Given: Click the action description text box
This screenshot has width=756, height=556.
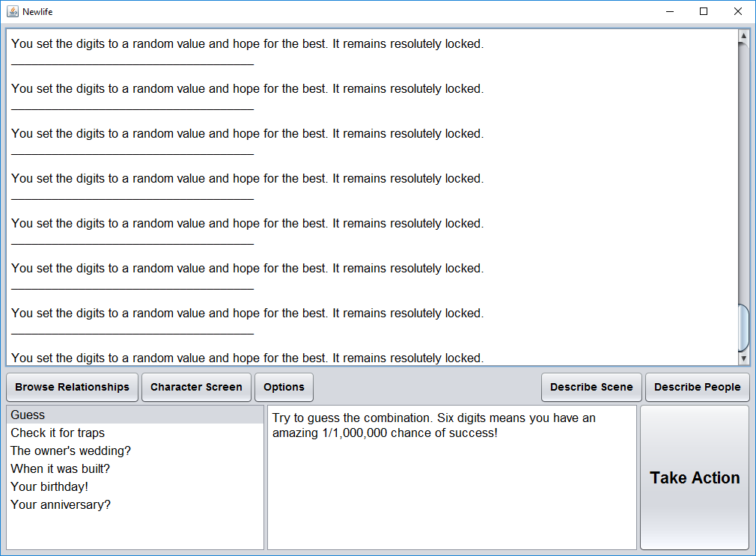Looking at the screenshot, I should pyautogui.click(x=451, y=477).
